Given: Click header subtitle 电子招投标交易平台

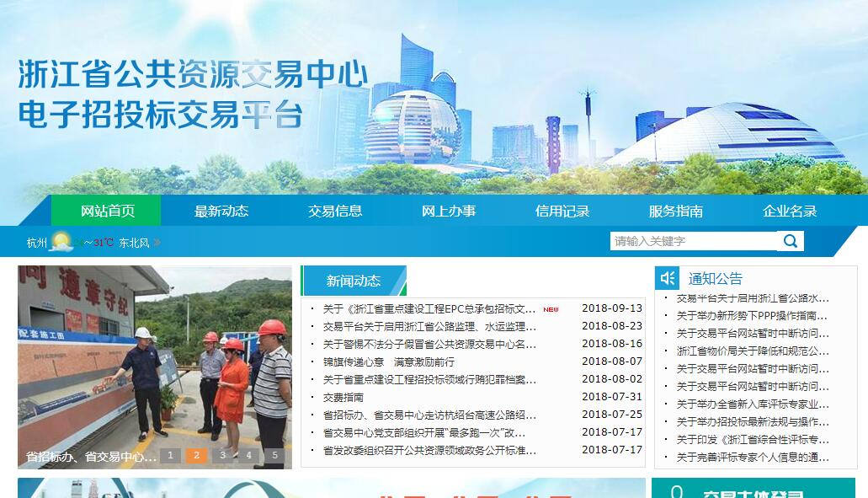Looking at the screenshot, I should coord(161,115).
